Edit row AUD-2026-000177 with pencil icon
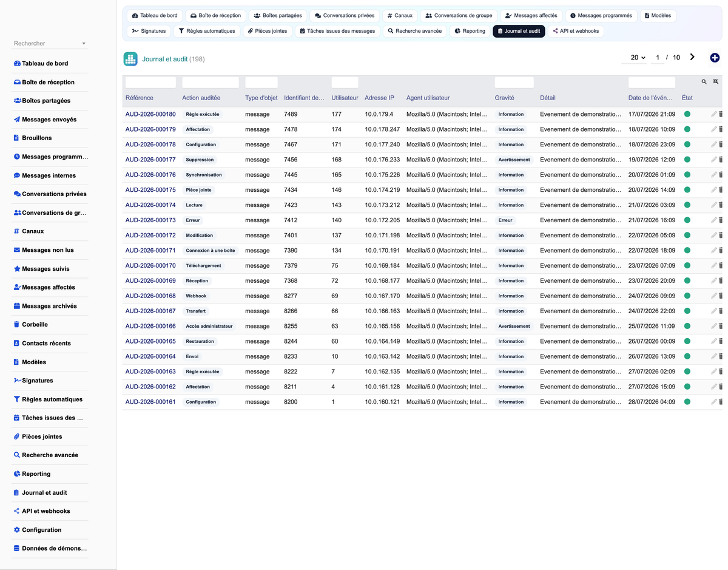The width and height of the screenshot is (728, 570). pos(714,160)
